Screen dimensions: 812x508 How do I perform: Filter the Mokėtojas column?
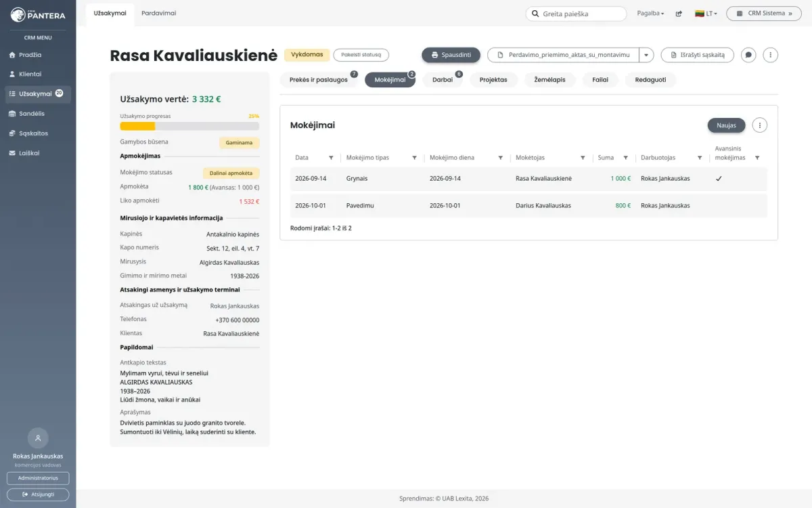coord(583,158)
